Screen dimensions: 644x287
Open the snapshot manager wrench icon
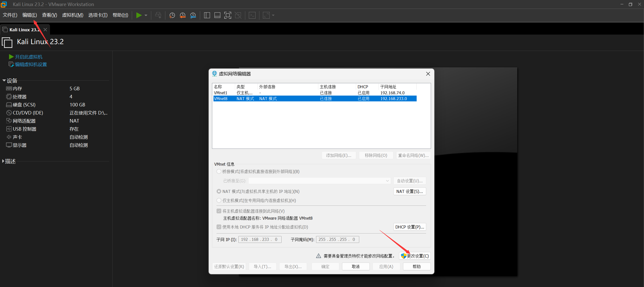coord(193,15)
